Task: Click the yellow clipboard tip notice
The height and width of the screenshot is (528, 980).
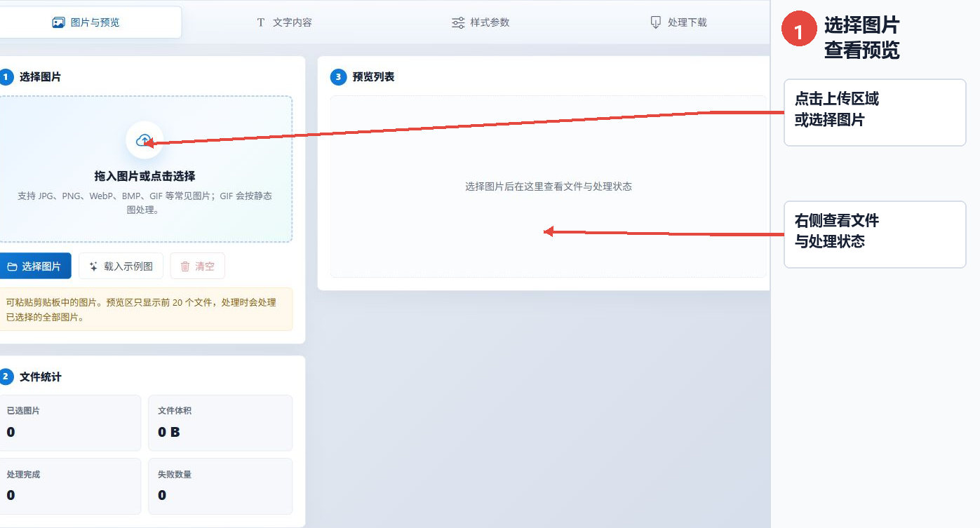Action: coord(145,309)
